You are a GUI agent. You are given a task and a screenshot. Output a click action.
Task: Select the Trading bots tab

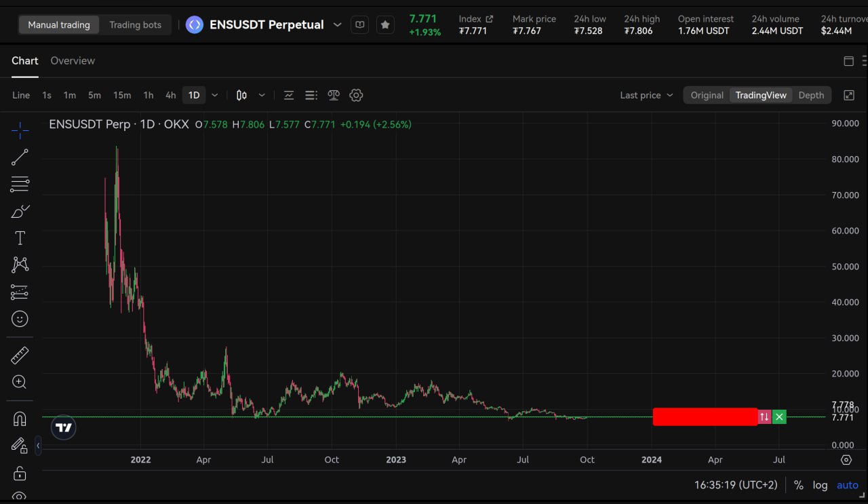tap(136, 25)
